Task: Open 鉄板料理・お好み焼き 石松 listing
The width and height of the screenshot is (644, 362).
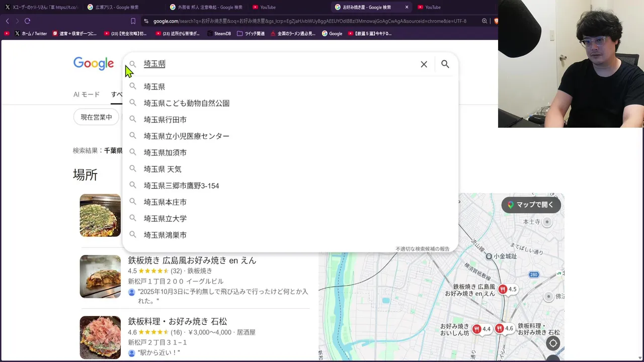Action: pos(177,321)
